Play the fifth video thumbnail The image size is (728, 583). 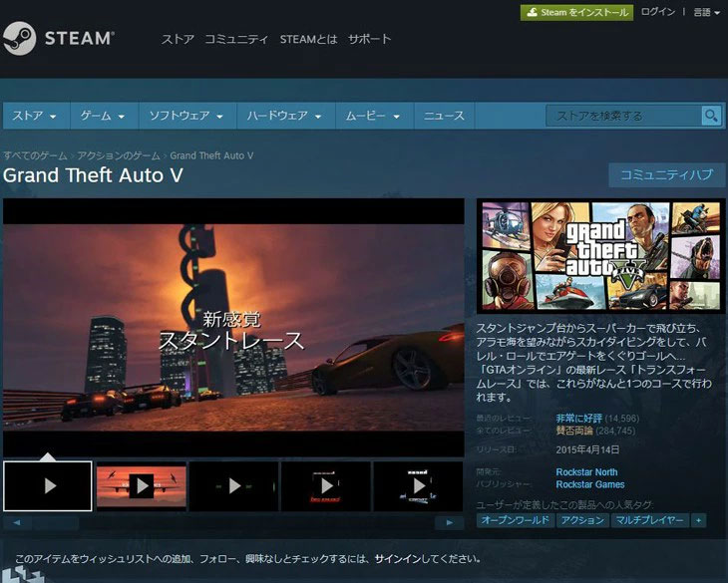(418, 486)
